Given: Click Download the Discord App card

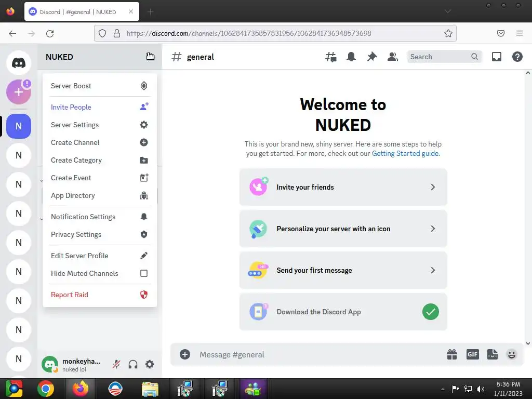Looking at the screenshot, I should tap(343, 312).
